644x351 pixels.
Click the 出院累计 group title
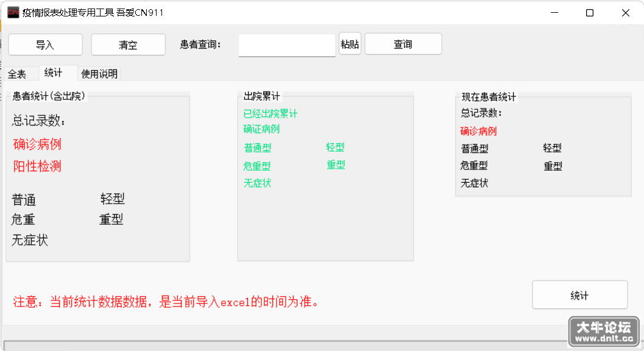(262, 96)
